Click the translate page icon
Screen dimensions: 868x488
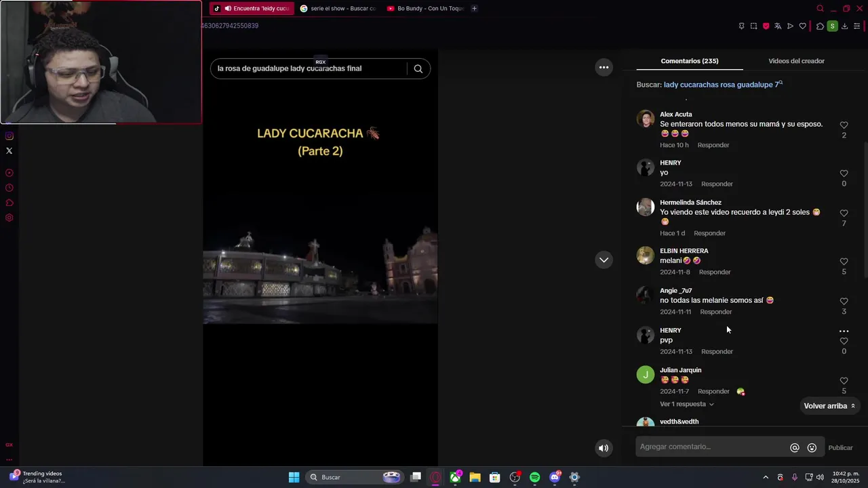[x=778, y=26]
